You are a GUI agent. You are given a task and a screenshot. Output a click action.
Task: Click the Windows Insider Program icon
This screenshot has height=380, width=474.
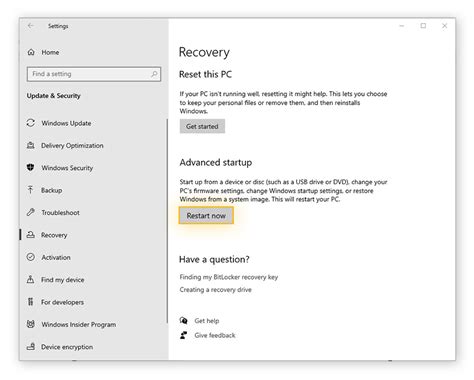pyautogui.click(x=31, y=324)
